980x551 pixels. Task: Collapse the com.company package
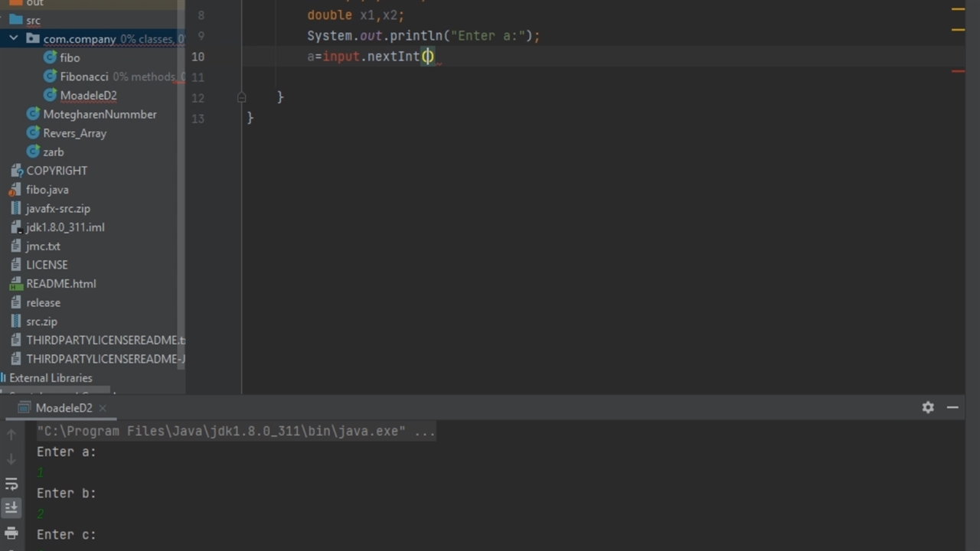14,38
